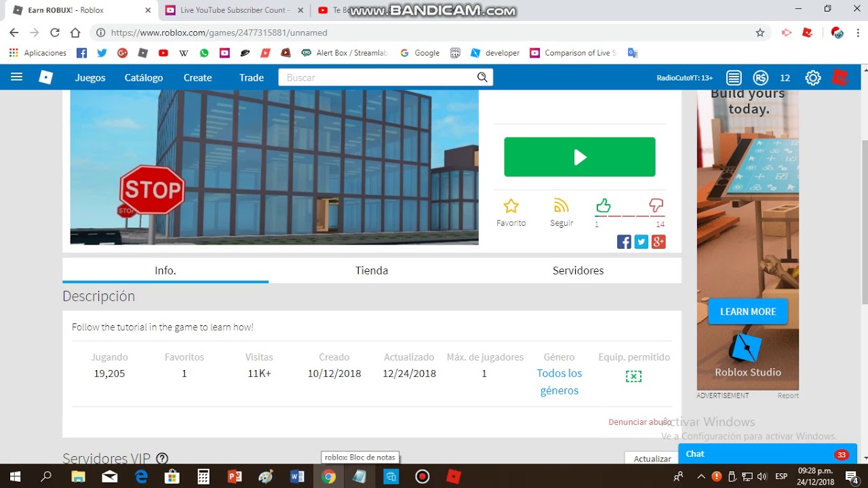
Task: Click the ESP language indicator in the taskbar
Action: click(781, 476)
